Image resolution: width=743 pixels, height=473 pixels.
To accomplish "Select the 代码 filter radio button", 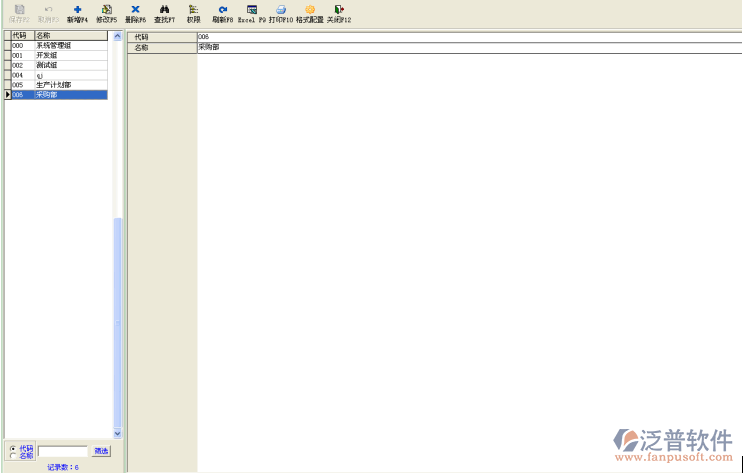I will [x=13, y=448].
